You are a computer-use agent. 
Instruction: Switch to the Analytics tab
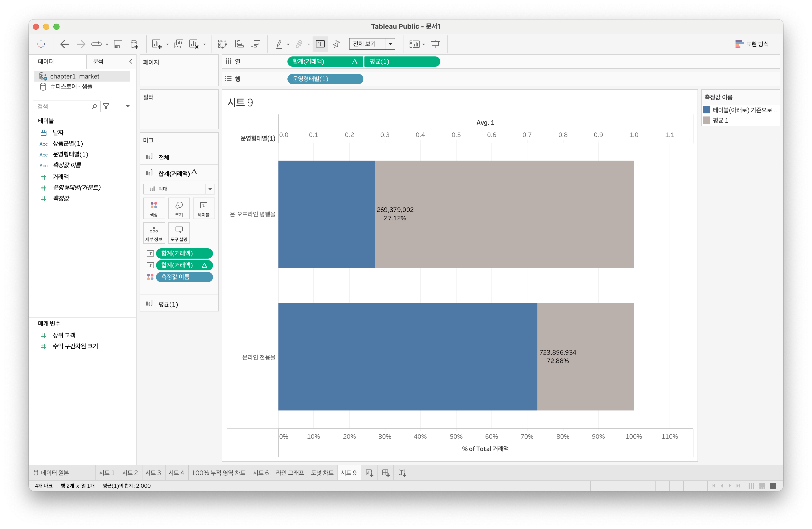pos(98,61)
